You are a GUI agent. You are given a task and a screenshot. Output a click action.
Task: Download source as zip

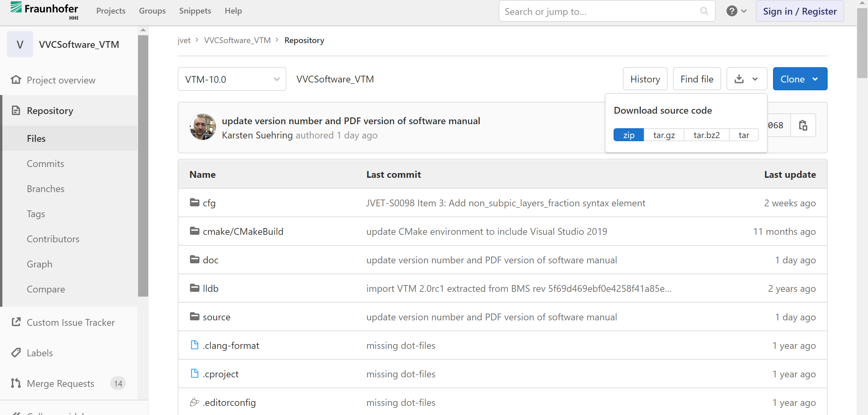[629, 135]
